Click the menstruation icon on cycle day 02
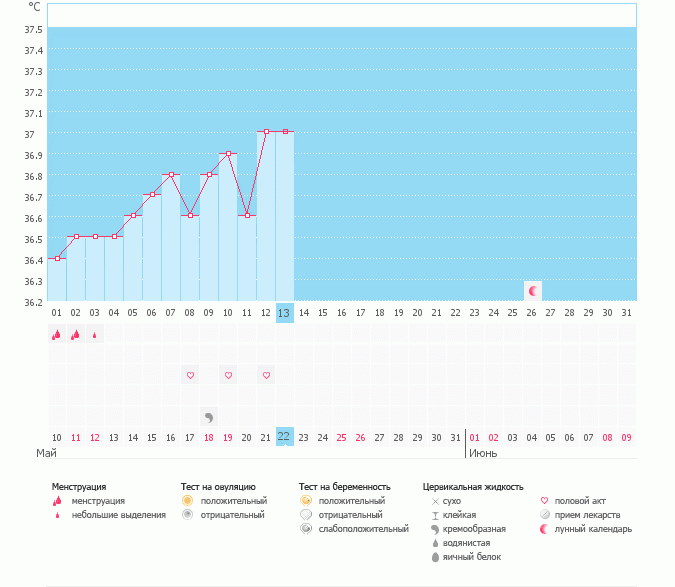 76,335
